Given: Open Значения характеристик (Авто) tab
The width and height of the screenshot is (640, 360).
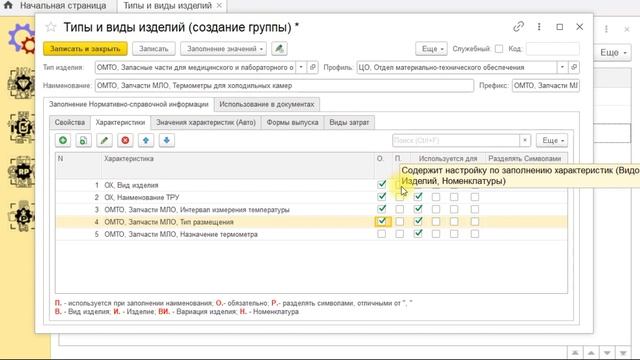Looking at the screenshot, I should tap(206, 122).
